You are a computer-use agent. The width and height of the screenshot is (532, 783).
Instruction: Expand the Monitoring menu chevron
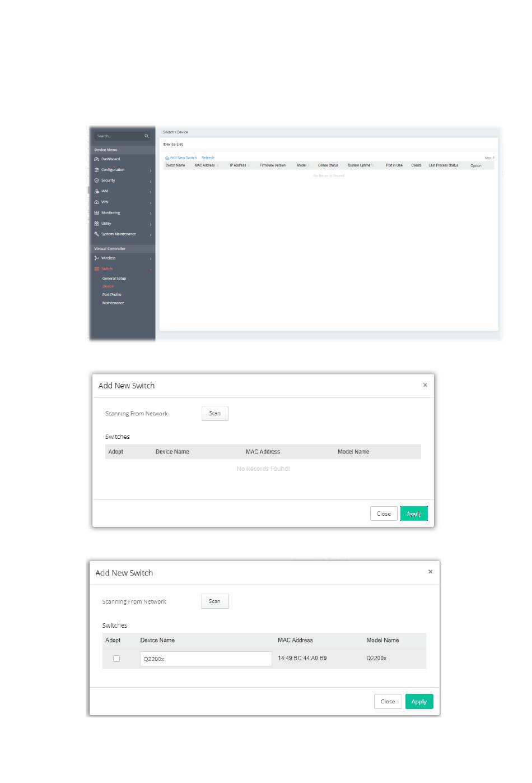point(151,213)
